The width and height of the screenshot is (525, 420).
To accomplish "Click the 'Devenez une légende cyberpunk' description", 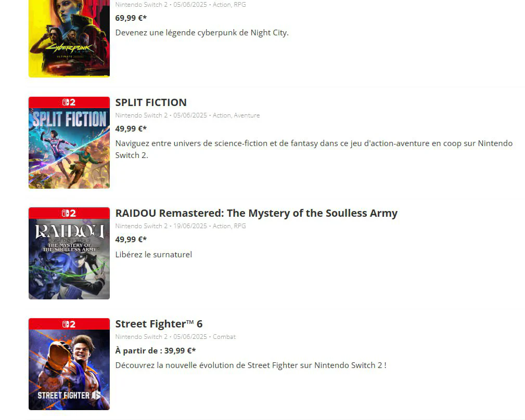I will (x=202, y=33).
